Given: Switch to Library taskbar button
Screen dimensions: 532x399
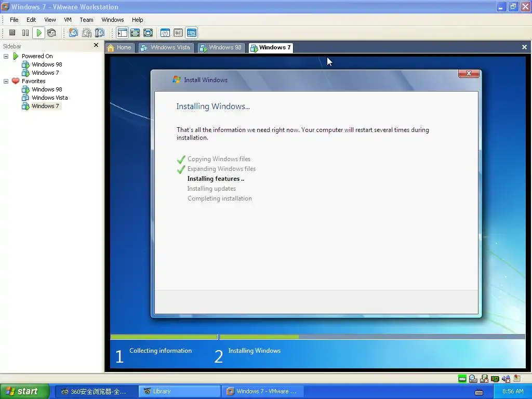Looking at the screenshot, I should (179, 392).
